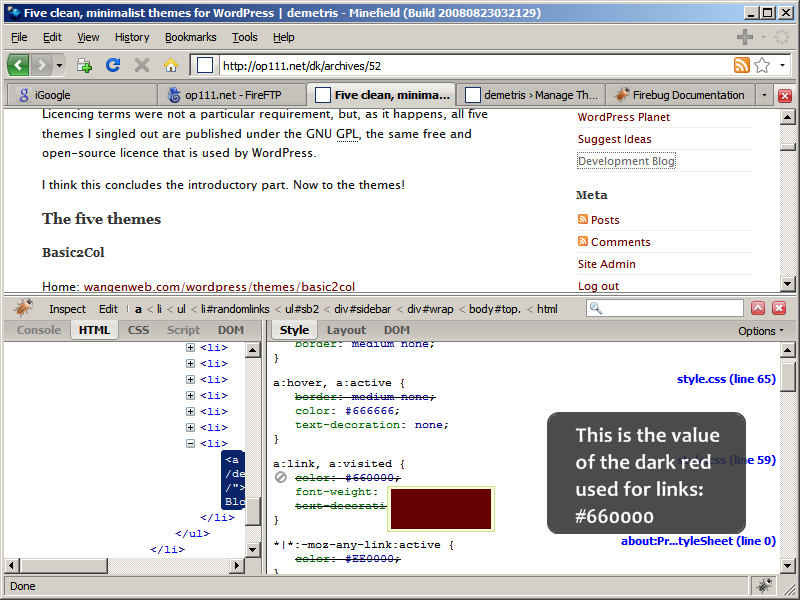Bookmark this page with the star
Screen dimensions: 800x600
762,65
